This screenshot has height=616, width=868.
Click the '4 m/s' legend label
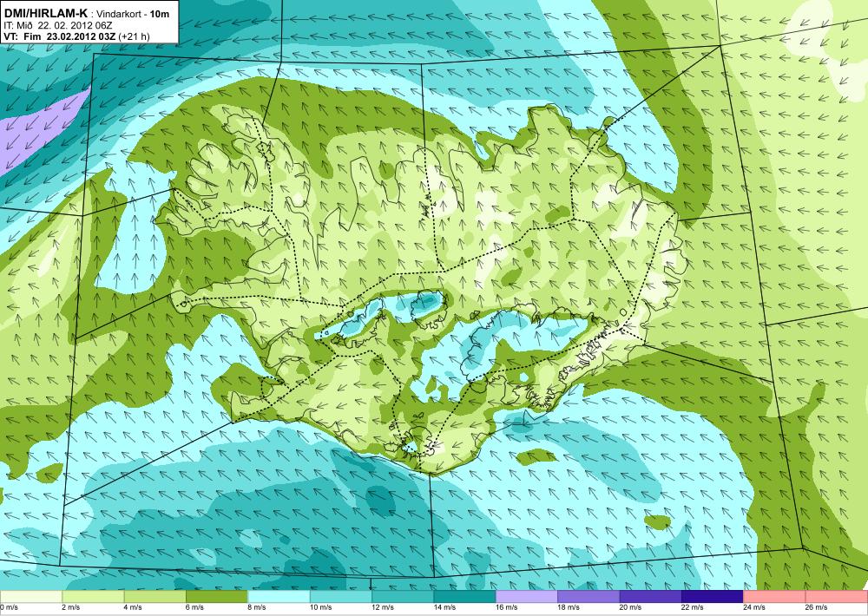[133, 607]
